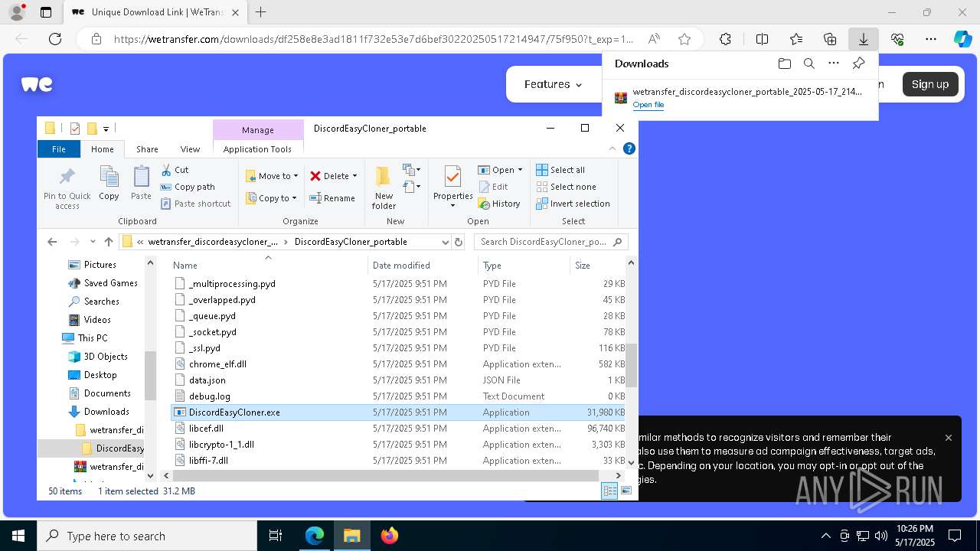Screen dimensions: 980x551
Task: Refresh the Explorer address bar
Action: tap(459, 242)
